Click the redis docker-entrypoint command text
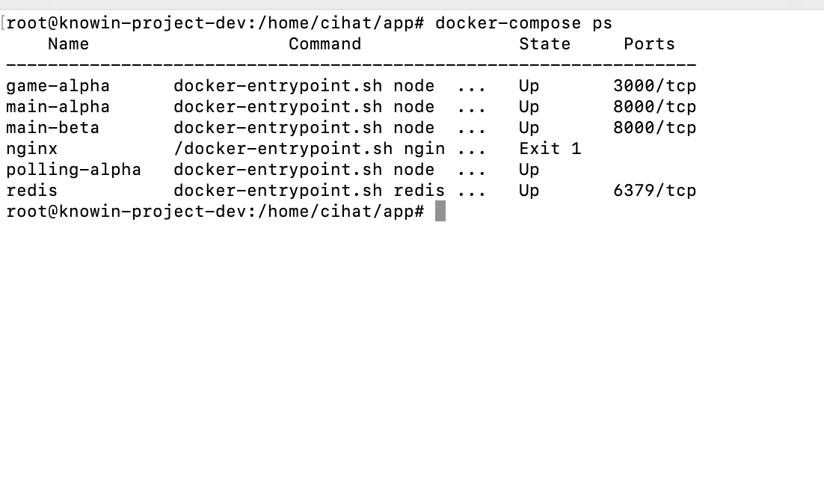 [x=309, y=191]
